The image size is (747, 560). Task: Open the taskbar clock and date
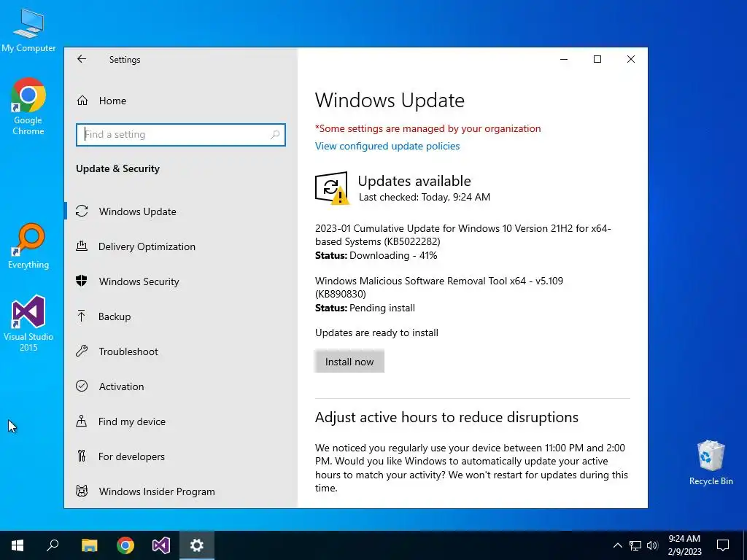coord(684,545)
